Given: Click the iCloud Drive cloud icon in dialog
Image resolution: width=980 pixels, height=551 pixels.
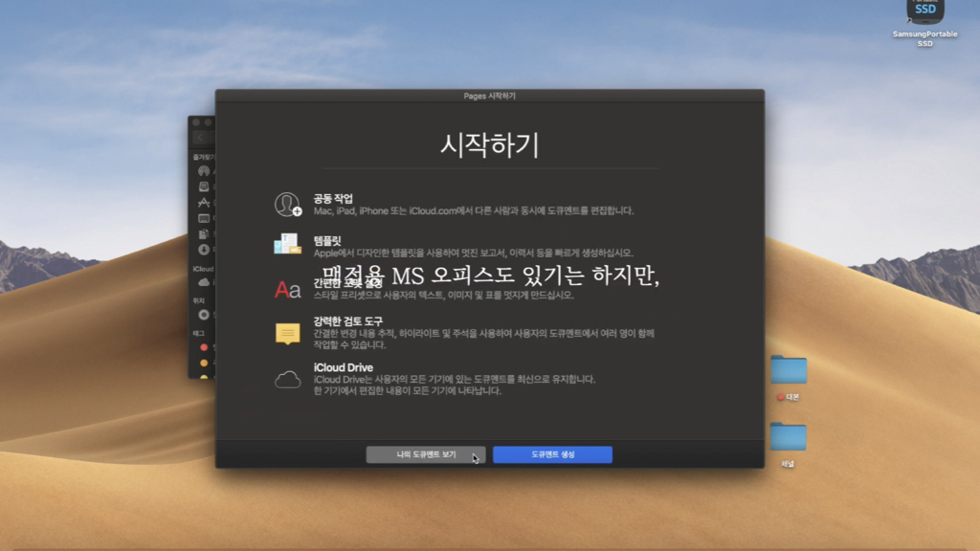Looking at the screenshot, I should pos(287,379).
